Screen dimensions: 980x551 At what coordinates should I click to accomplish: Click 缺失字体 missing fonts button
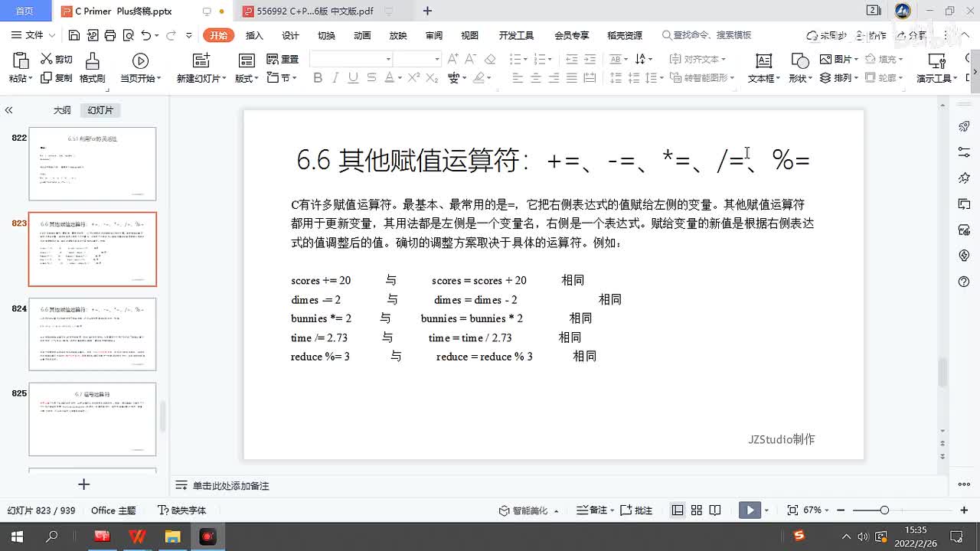182,510
